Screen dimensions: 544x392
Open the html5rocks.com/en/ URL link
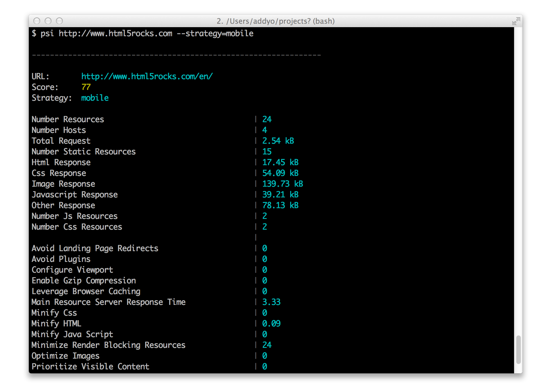tap(147, 76)
